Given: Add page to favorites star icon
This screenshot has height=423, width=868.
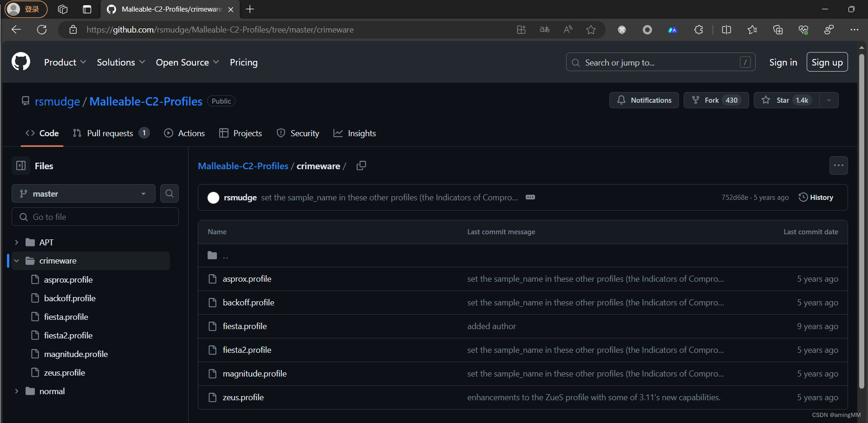Looking at the screenshot, I should [x=591, y=30].
